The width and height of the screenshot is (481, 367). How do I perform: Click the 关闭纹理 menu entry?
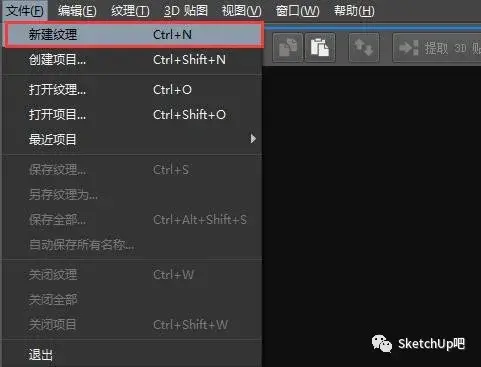click(x=132, y=275)
